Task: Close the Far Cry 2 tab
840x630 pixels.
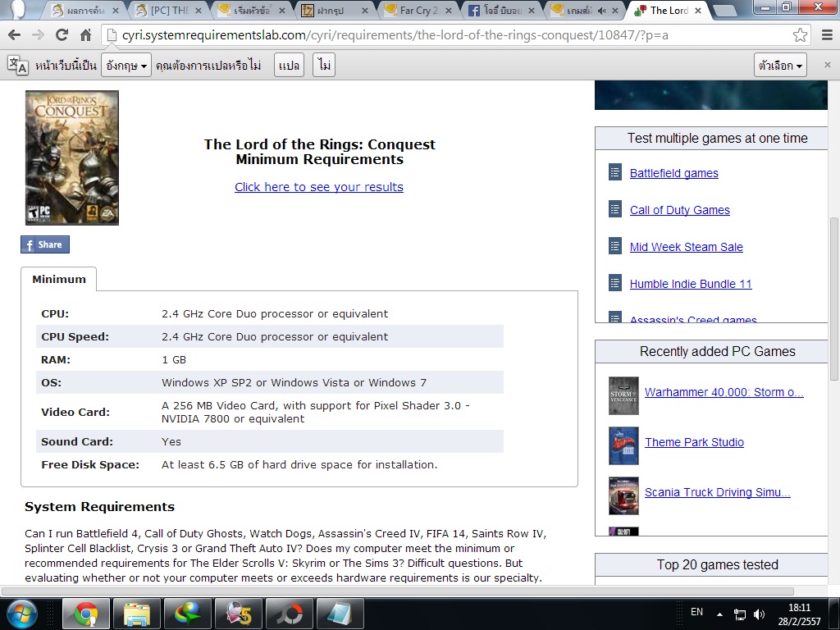Action: tap(449, 11)
